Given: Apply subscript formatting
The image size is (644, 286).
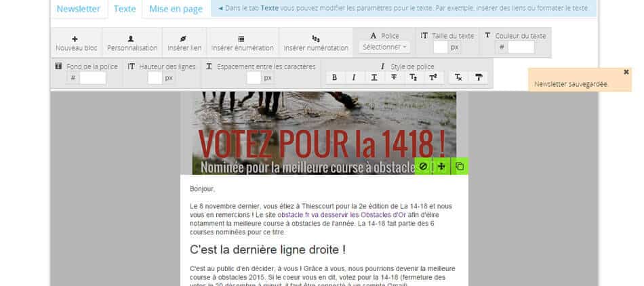Looking at the screenshot, I should 414,77.
